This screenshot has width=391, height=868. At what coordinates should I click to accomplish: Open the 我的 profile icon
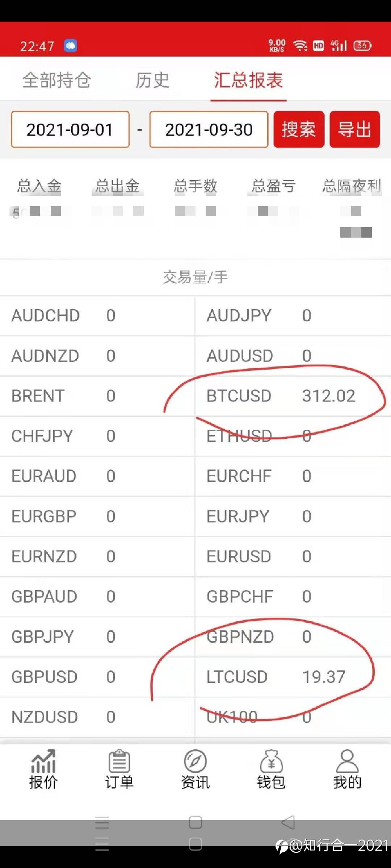click(347, 769)
